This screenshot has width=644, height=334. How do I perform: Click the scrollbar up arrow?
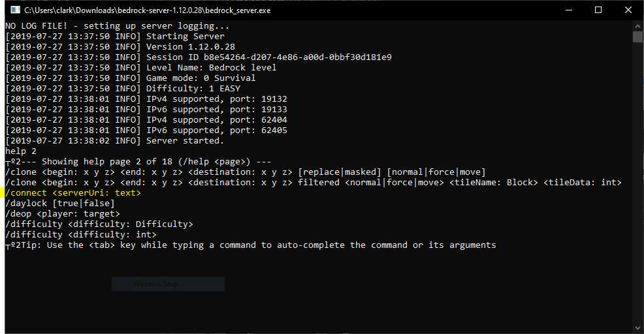(x=638, y=25)
